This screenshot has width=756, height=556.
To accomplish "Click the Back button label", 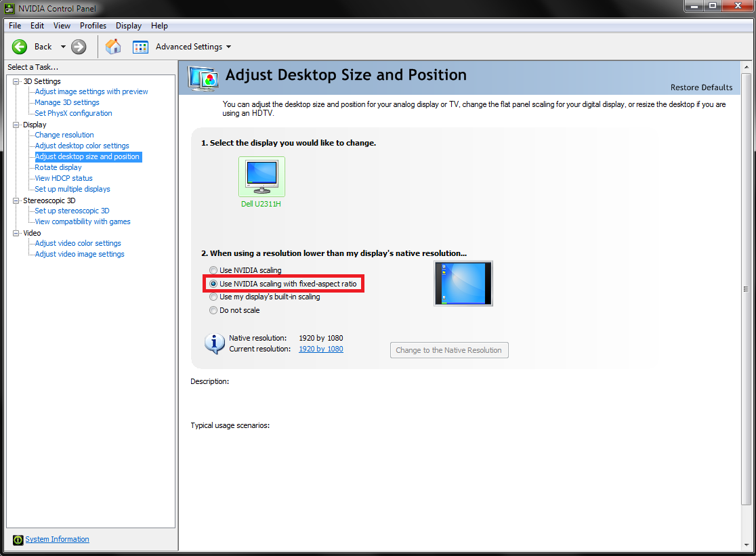I will pyautogui.click(x=43, y=47).
